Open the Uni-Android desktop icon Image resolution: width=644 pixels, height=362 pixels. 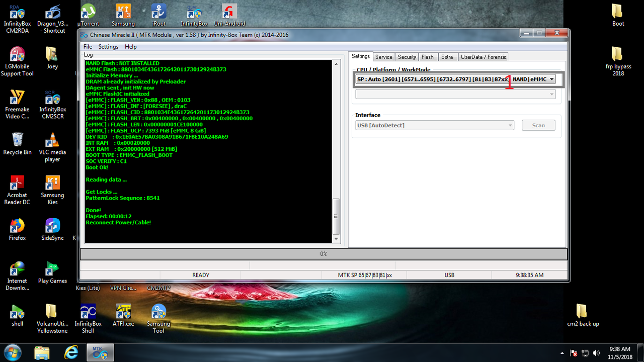(x=229, y=16)
